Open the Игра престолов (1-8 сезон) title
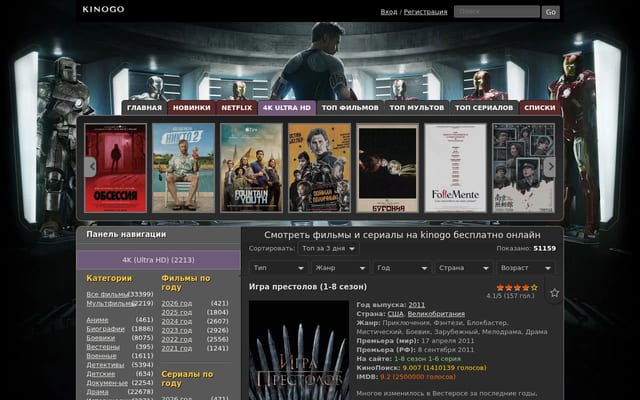Viewport: 640px width, 400px height. tap(308, 287)
